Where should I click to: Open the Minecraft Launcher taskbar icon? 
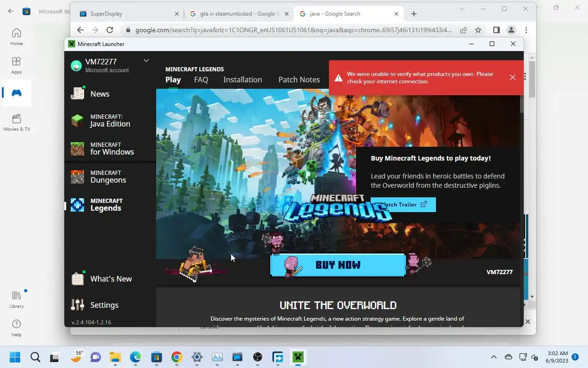tap(298, 357)
